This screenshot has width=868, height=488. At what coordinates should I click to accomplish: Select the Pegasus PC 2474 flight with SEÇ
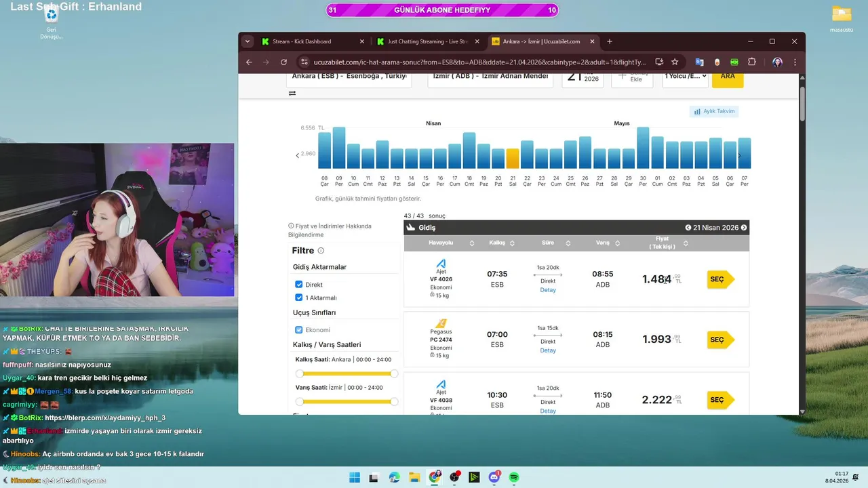click(x=720, y=340)
